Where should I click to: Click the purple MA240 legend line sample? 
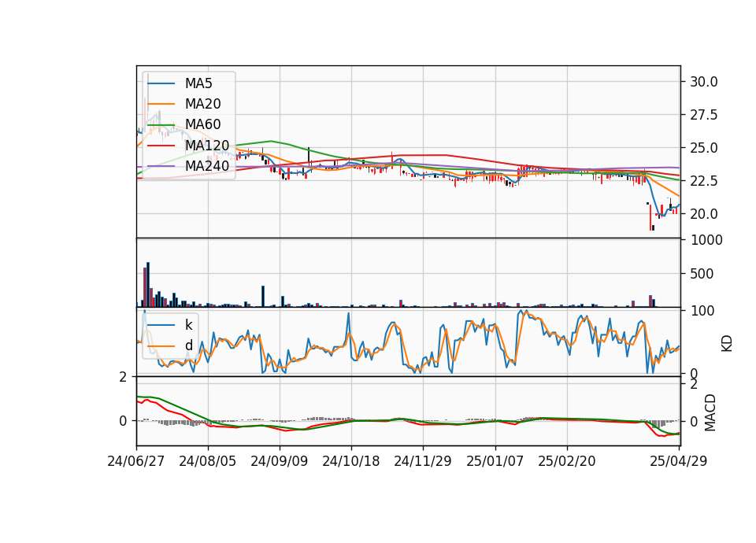[x=161, y=166]
